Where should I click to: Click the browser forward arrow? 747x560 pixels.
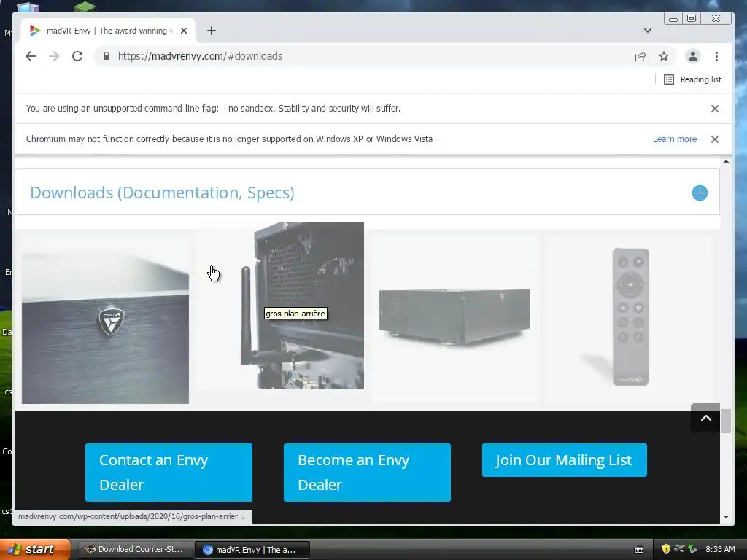[x=54, y=56]
